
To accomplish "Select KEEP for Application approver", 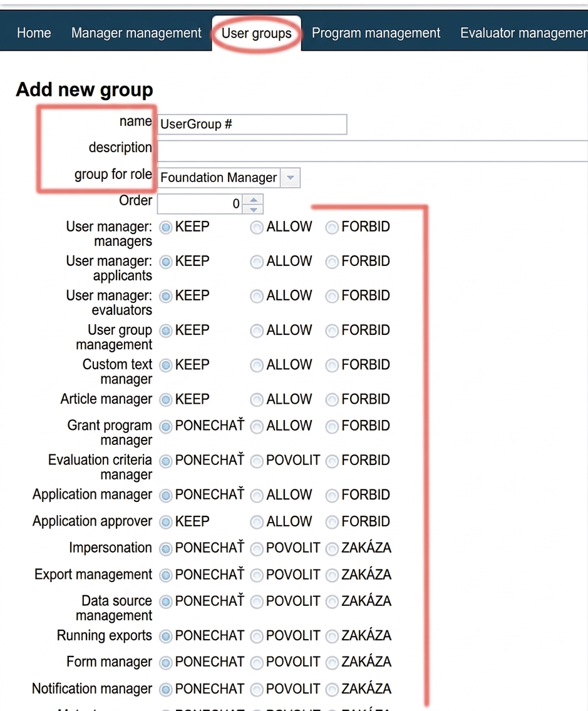I will [166, 522].
